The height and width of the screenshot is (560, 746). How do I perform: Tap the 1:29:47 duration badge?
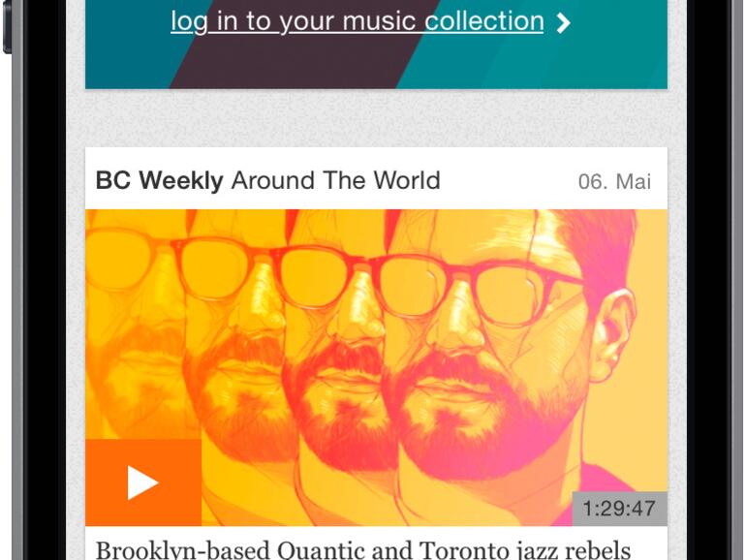(x=619, y=509)
